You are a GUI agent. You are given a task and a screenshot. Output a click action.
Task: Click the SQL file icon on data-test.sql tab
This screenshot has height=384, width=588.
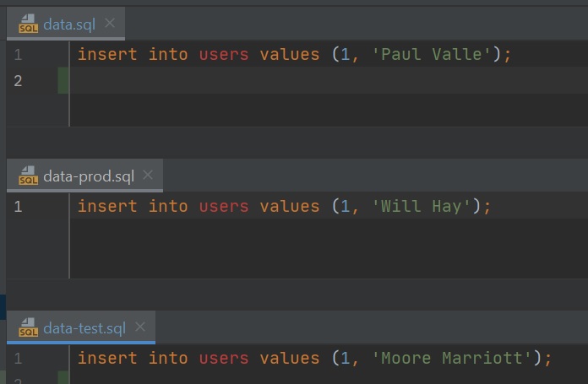tap(28, 327)
